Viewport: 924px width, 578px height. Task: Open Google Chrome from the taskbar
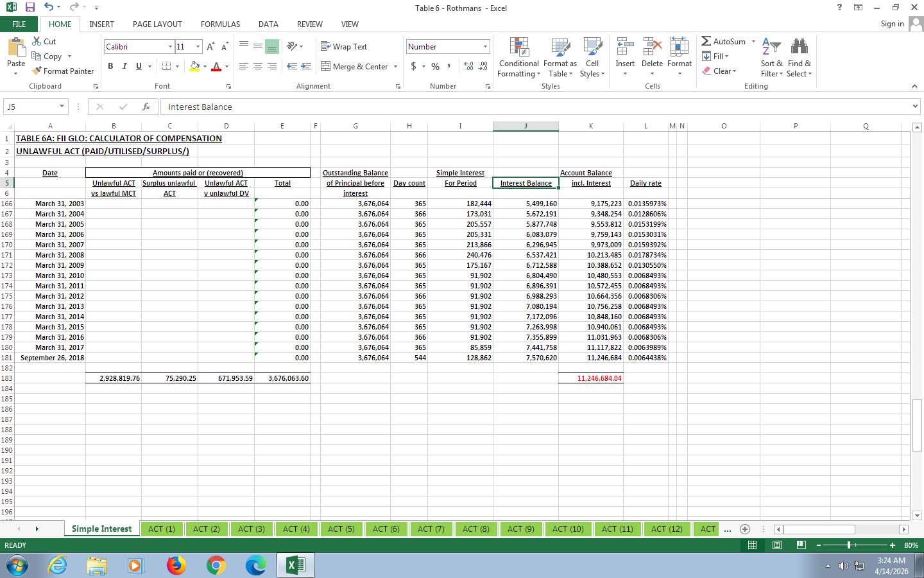216,565
